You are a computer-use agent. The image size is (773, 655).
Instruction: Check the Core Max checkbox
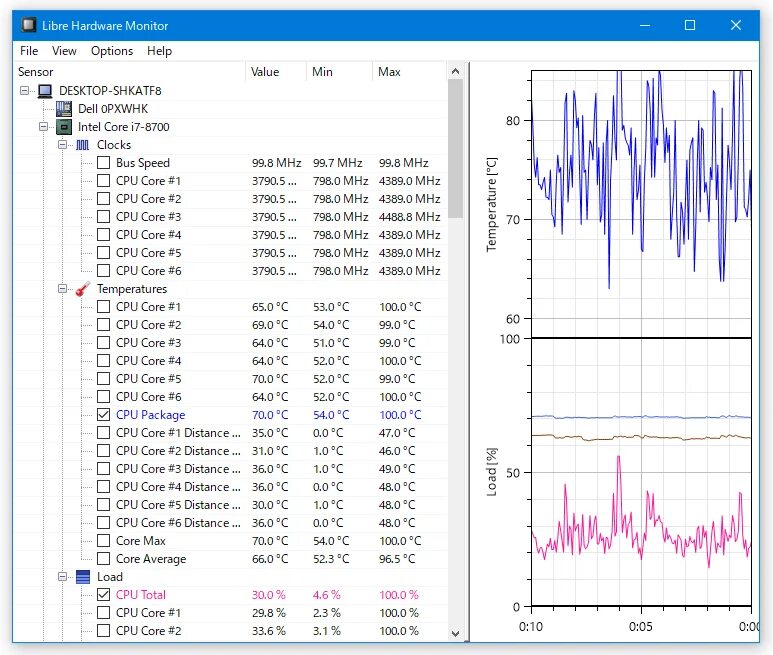point(104,541)
